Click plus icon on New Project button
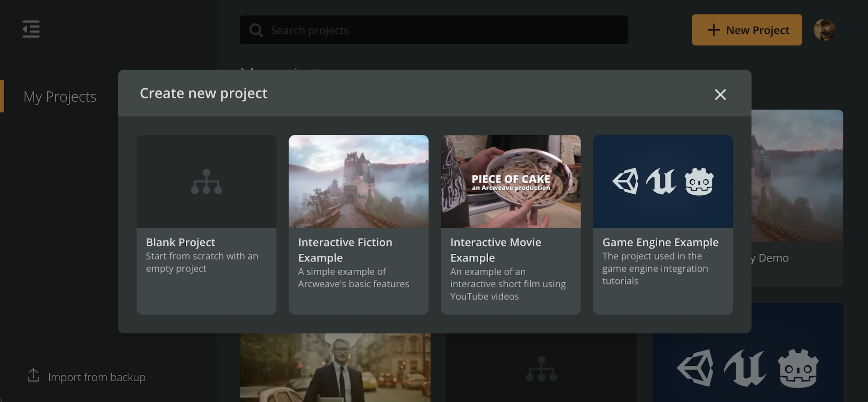868x402 pixels. click(713, 30)
